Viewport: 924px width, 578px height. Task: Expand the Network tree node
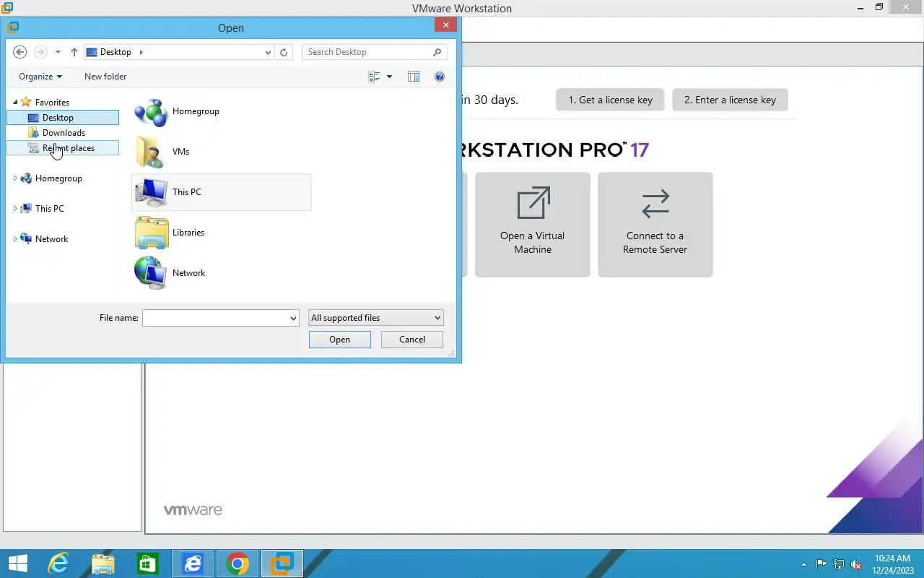[x=15, y=239]
